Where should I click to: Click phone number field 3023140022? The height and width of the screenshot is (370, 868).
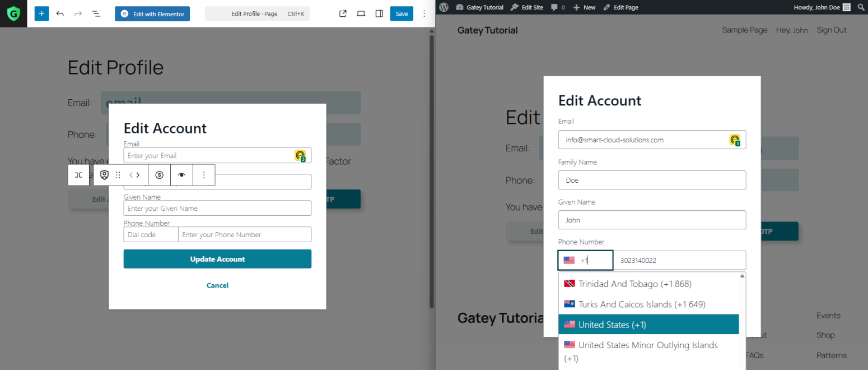(680, 260)
